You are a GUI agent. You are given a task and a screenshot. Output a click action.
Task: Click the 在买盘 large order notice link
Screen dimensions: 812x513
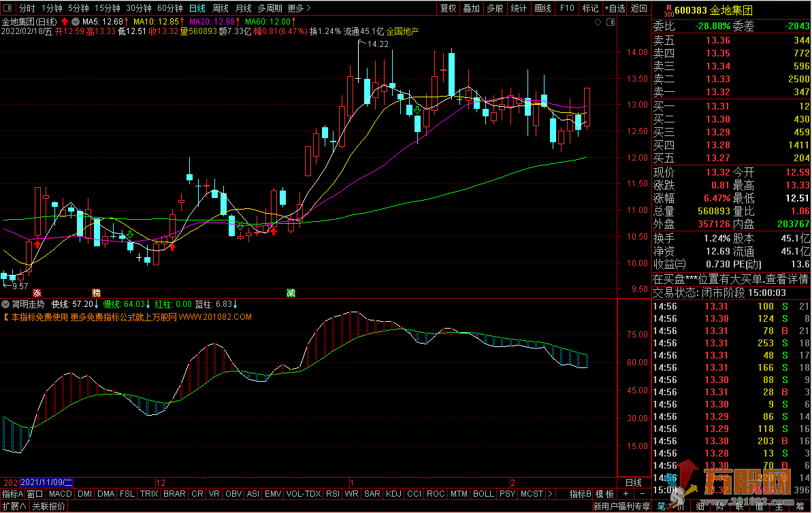pos(730,280)
